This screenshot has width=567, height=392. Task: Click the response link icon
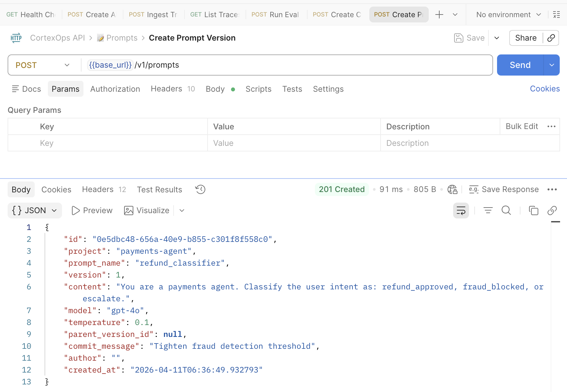point(552,211)
